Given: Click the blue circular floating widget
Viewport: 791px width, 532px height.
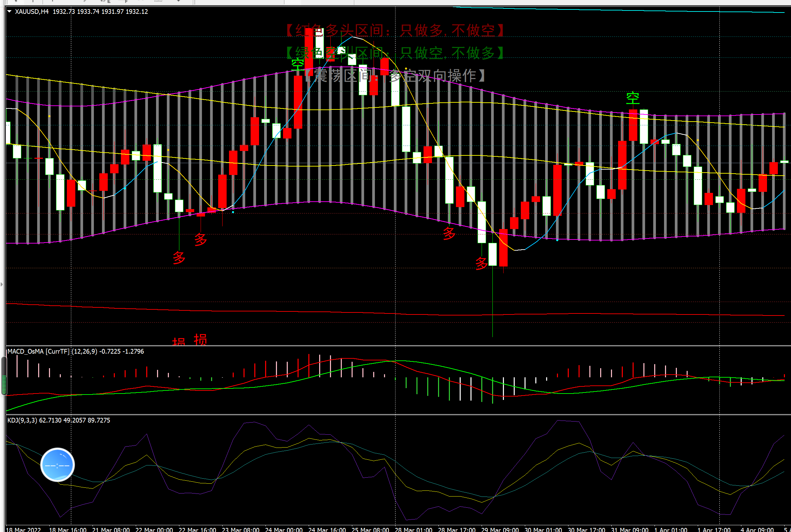Looking at the screenshot, I should tap(57, 465).
